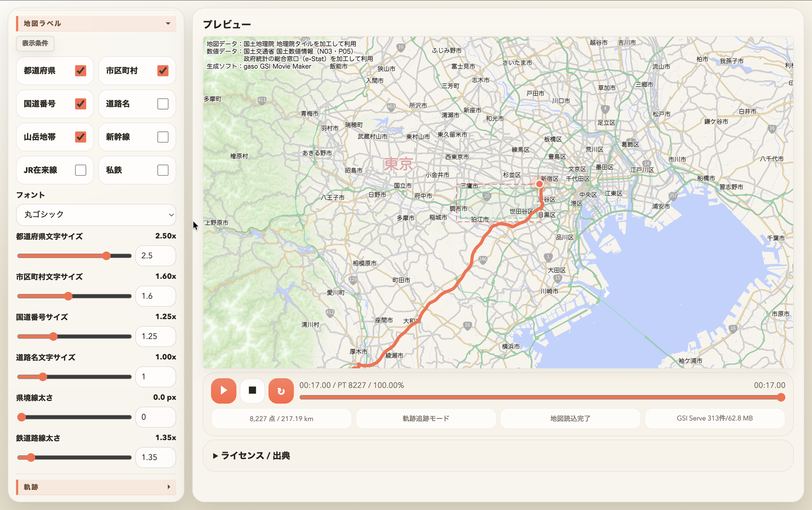Screen dimensions: 812x510
Task: Click the route 411 shield on map
Action: tap(262, 100)
